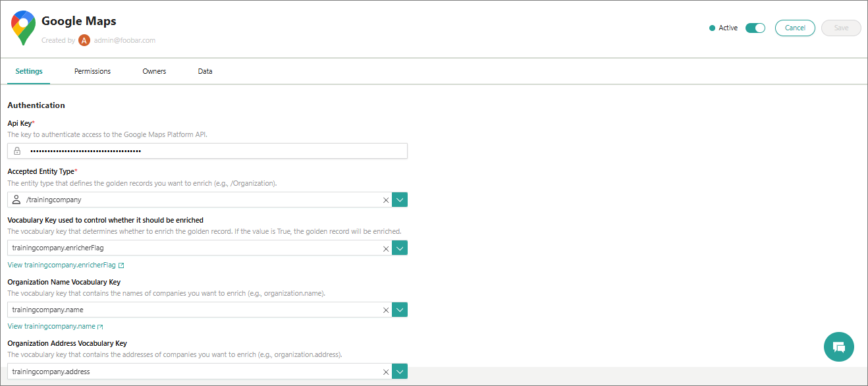Open the Permissions tab

click(x=92, y=71)
